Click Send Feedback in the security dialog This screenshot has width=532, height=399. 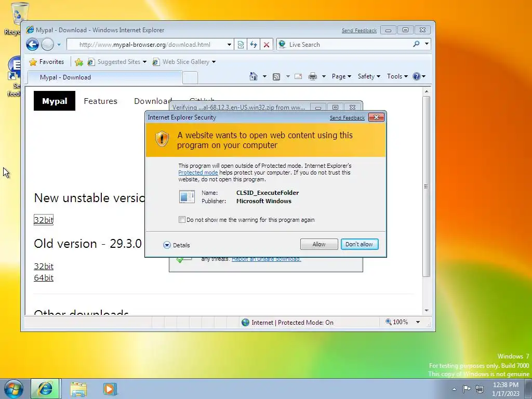point(347,118)
